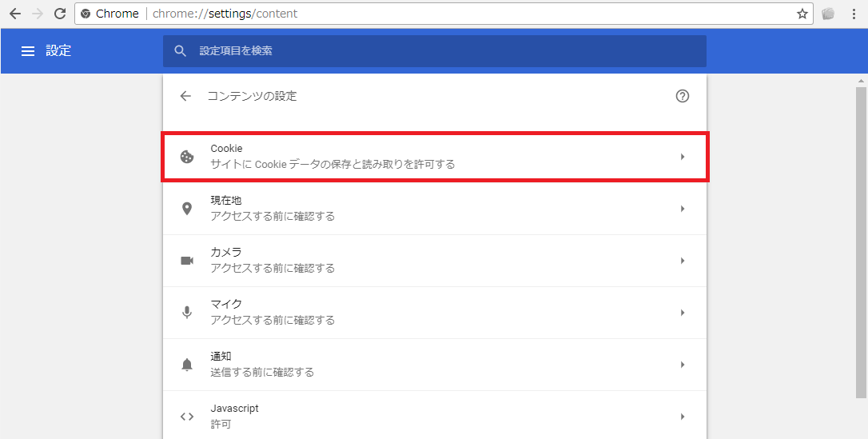The height and width of the screenshot is (439, 868).
Task: Click the address bar URL chrome://settings/content
Action: [225, 14]
